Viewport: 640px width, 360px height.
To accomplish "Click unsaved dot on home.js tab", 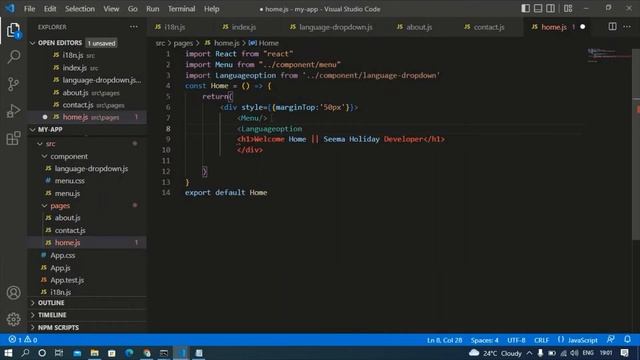I will pos(582,27).
